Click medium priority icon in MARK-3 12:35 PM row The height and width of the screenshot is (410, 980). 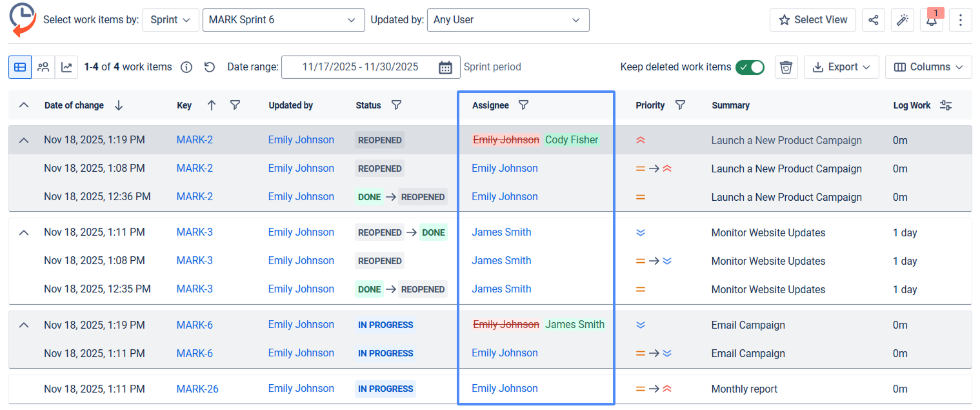coord(641,289)
